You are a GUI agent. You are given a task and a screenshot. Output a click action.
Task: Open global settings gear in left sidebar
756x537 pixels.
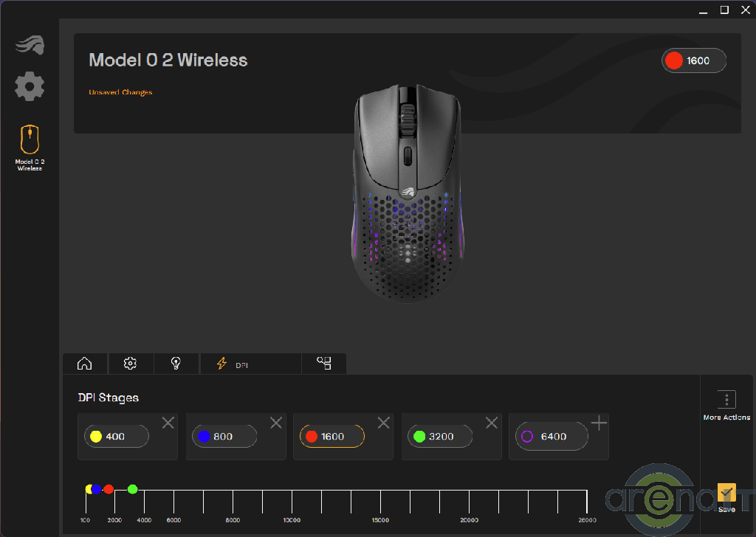click(30, 87)
